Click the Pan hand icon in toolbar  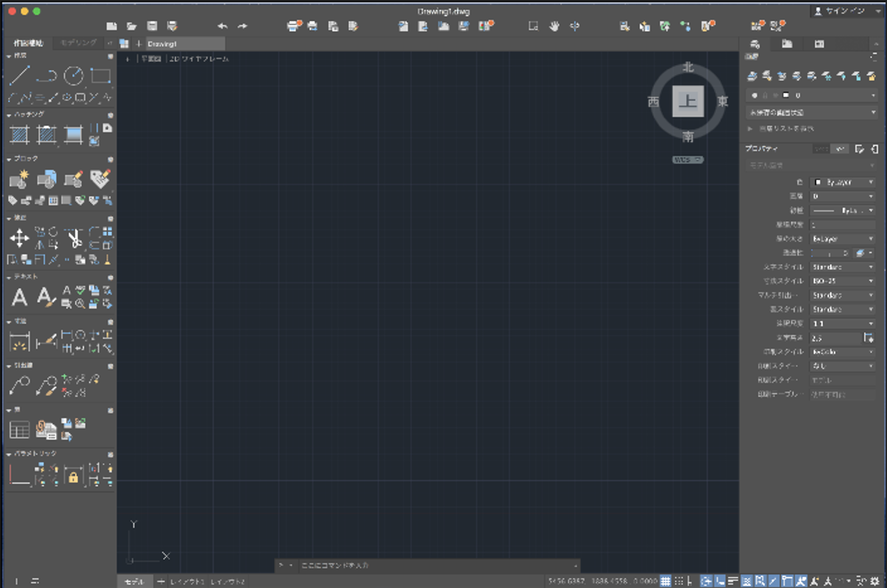[554, 26]
